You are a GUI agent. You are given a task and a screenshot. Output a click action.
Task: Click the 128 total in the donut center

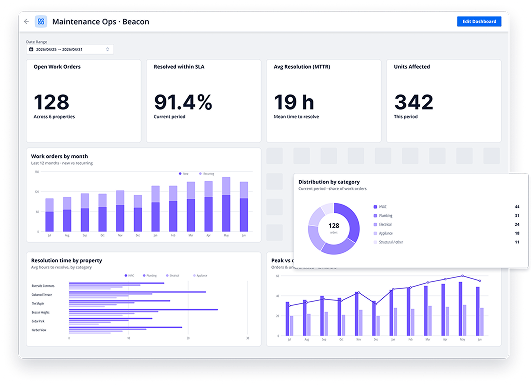click(334, 226)
